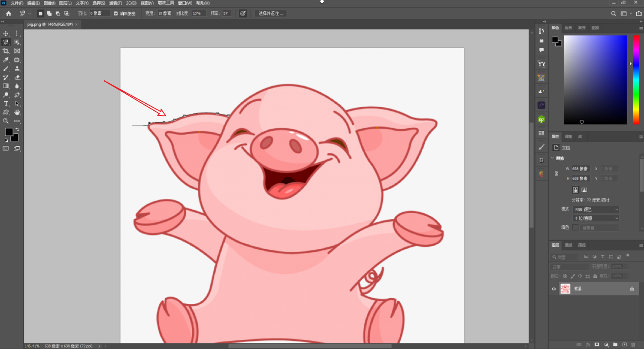Open the Edit Toolbar three-dots button

17,121
